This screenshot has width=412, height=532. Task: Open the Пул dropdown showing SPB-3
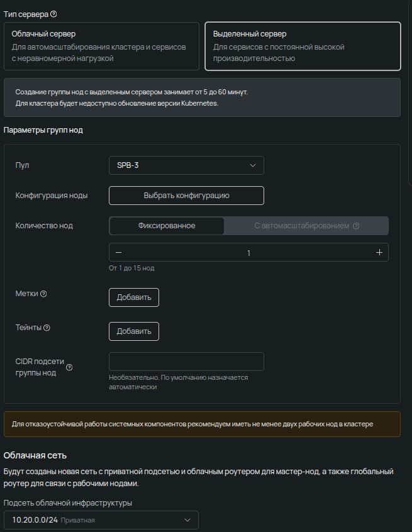pos(186,165)
